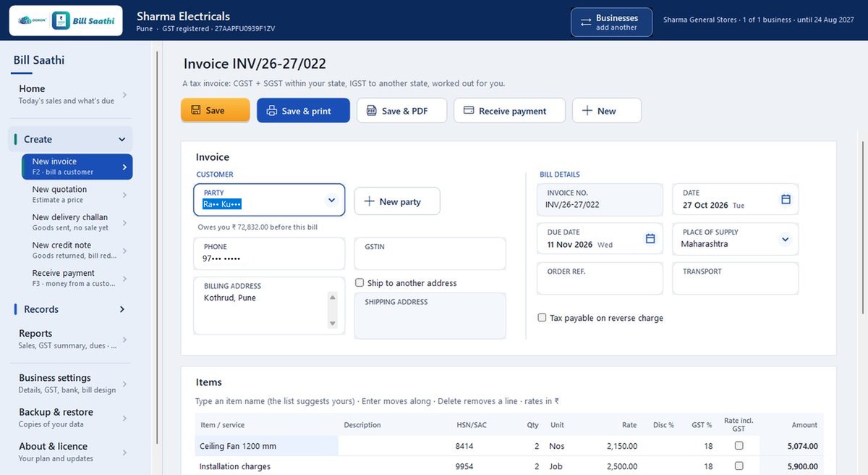868x475 pixels.
Task: Click the Phone input field
Action: 269,253
